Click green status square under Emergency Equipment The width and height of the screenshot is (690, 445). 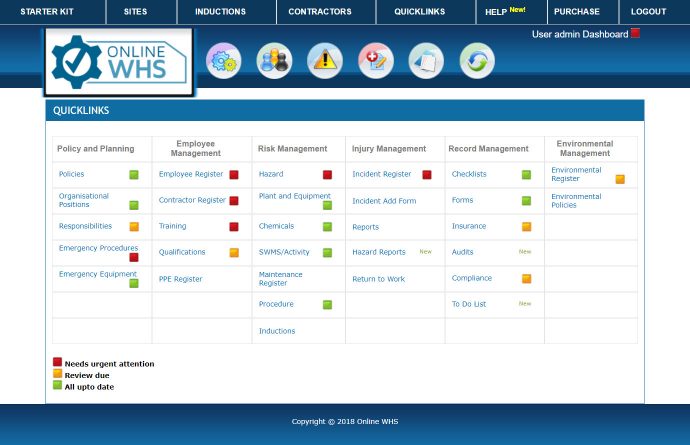point(134,283)
